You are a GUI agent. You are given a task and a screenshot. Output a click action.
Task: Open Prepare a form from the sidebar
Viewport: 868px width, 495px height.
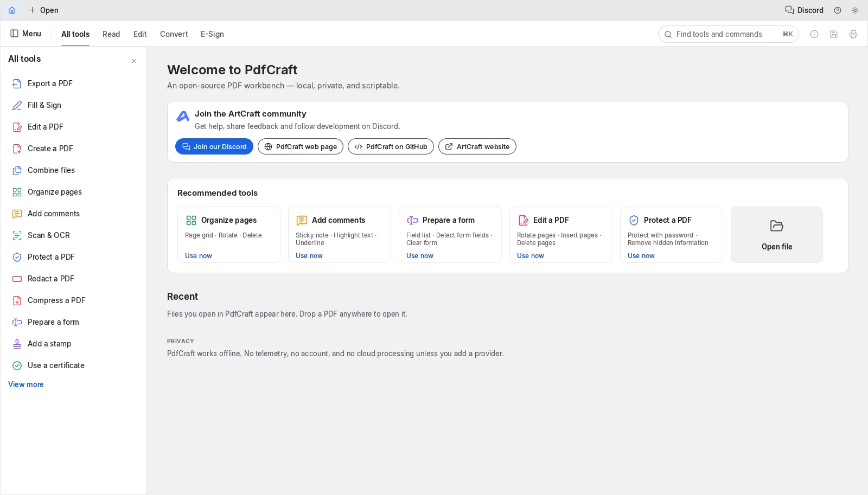(x=73, y=322)
